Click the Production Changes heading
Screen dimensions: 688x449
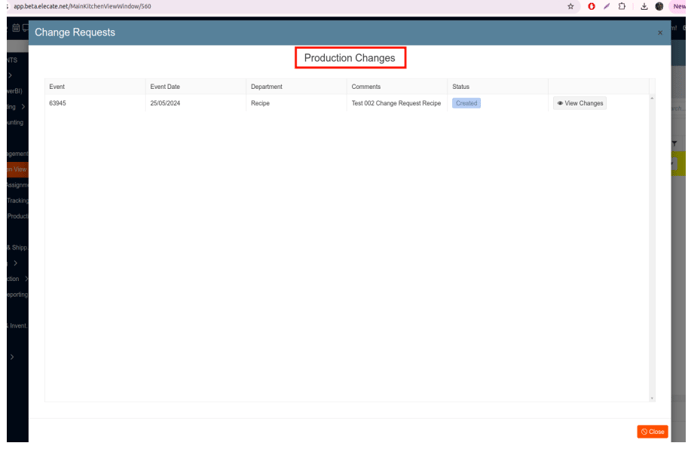pos(350,58)
